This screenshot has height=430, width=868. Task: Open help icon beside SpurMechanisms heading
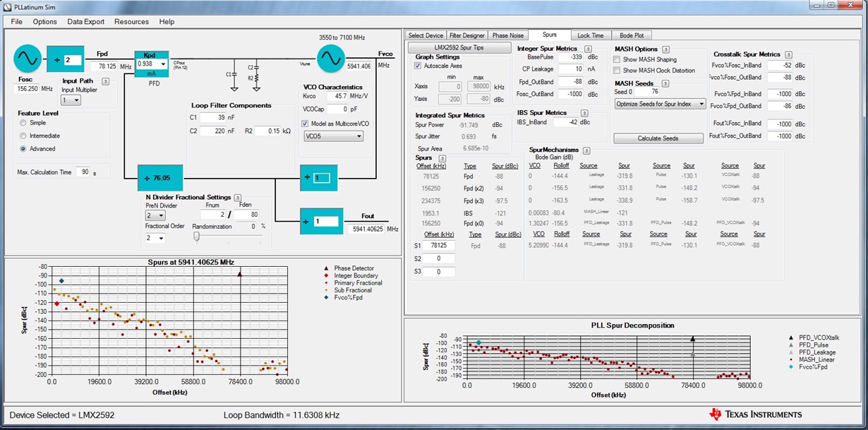[587, 150]
